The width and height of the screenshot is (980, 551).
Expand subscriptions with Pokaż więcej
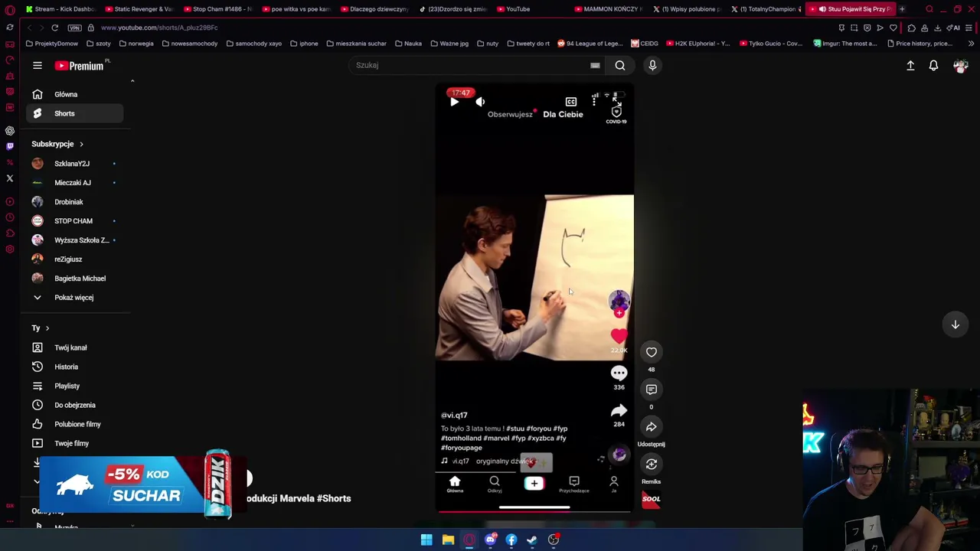[x=75, y=298]
